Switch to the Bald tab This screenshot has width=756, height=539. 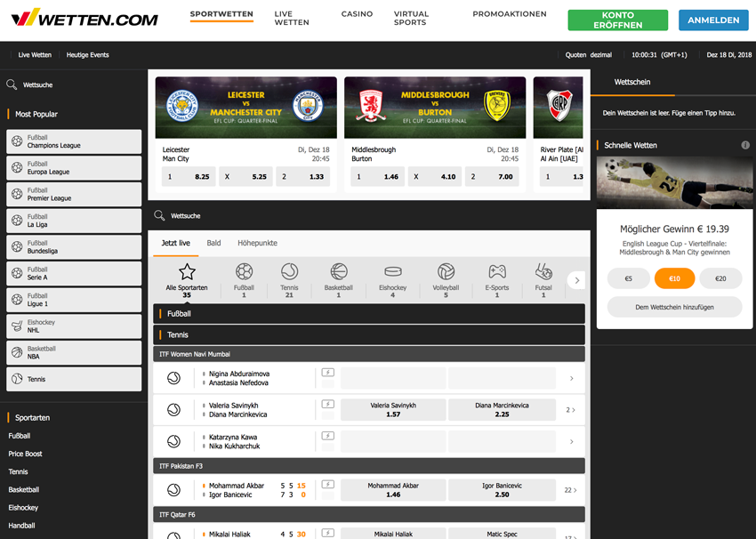click(213, 243)
